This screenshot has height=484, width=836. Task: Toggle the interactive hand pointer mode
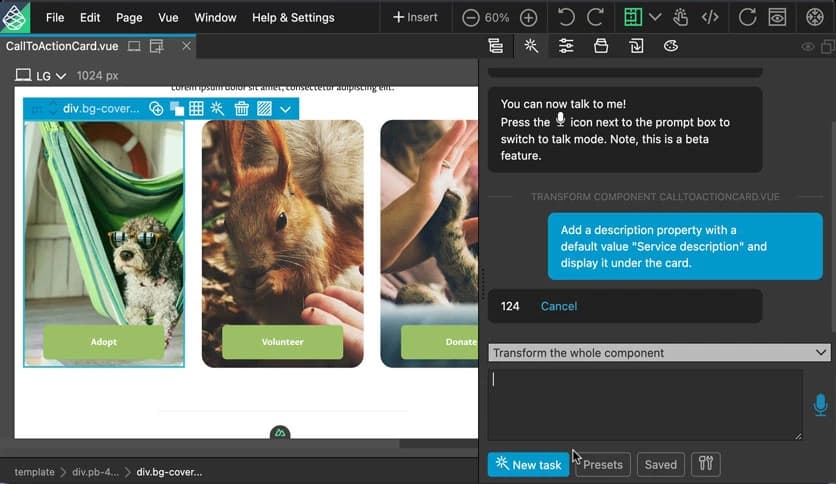(681, 17)
